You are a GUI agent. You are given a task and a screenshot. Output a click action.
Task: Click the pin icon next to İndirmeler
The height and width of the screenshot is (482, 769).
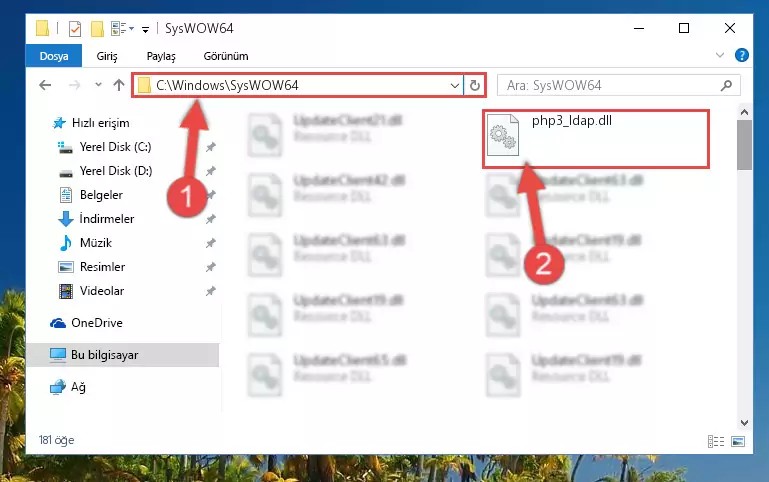pyautogui.click(x=210, y=219)
